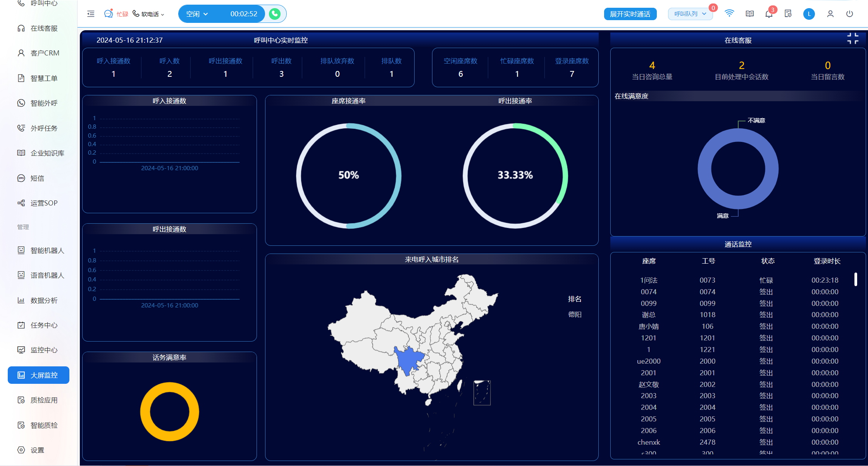
Task: Click the 数据分析 chart icon
Action: [x=21, y=300]
